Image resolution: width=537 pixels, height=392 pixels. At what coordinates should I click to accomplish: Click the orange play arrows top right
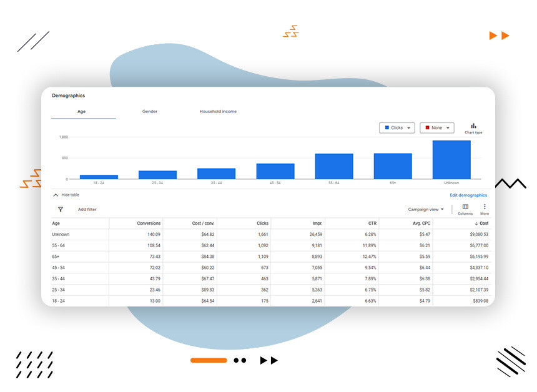[499, 36]
